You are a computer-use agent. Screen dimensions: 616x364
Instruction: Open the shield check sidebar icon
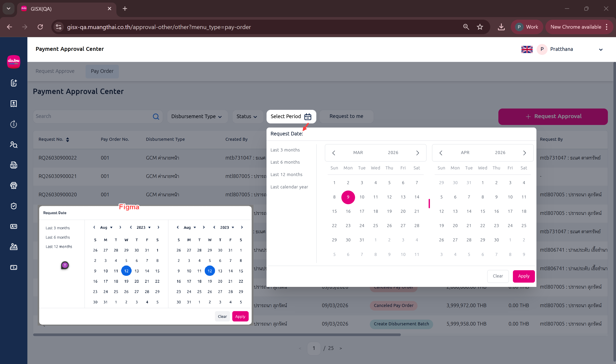(14, 206)
